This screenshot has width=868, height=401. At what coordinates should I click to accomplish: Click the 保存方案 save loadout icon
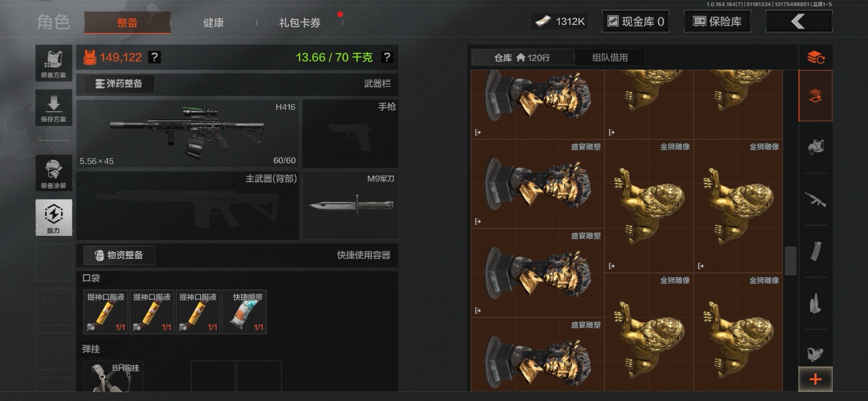coord(54,108)
